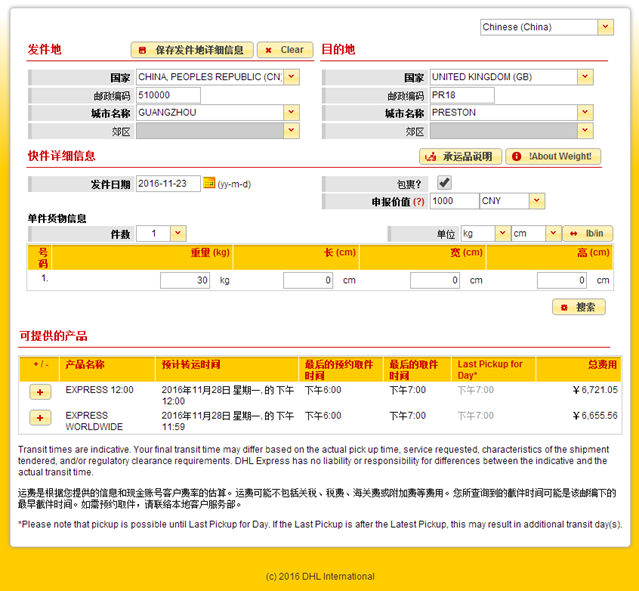
Task: Open the Chinese (China) language dropdown
Action: [x=606, y=27]
